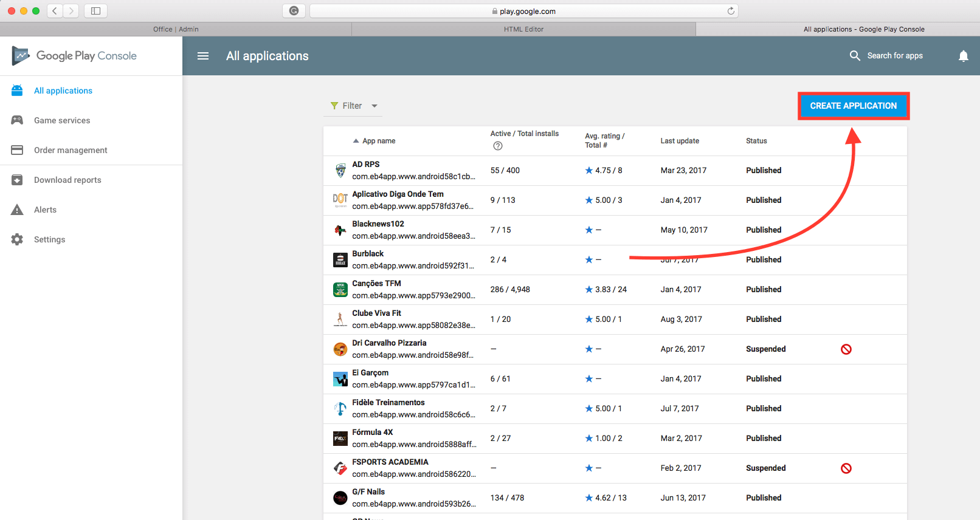
Task: Click the Alerts warning triangle icon
Action: pos(17,210)
